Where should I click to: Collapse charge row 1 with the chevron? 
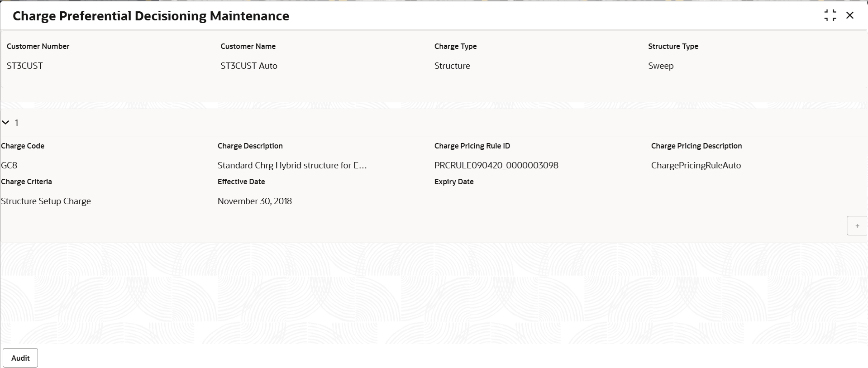click(x=6, y=123)
